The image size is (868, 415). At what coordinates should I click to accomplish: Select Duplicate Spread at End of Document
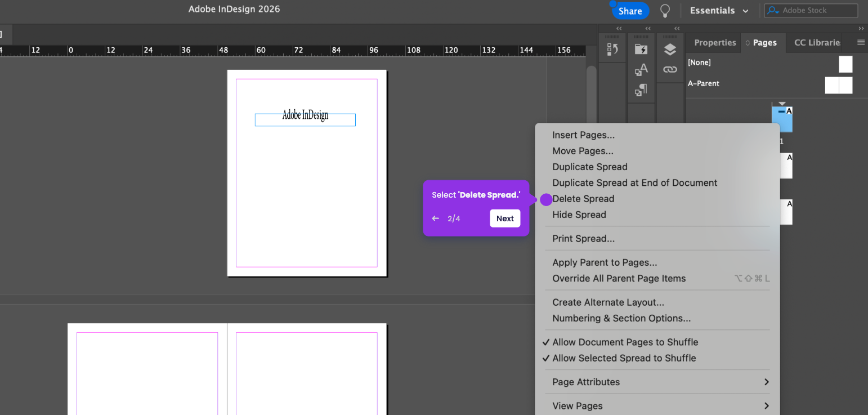click(657, 183)
